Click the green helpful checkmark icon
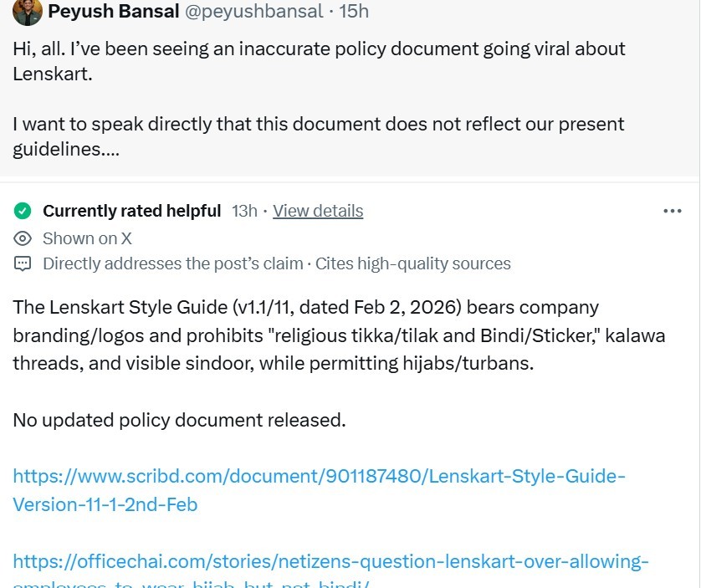Screen dimensions: 701x588 point(23,211)
